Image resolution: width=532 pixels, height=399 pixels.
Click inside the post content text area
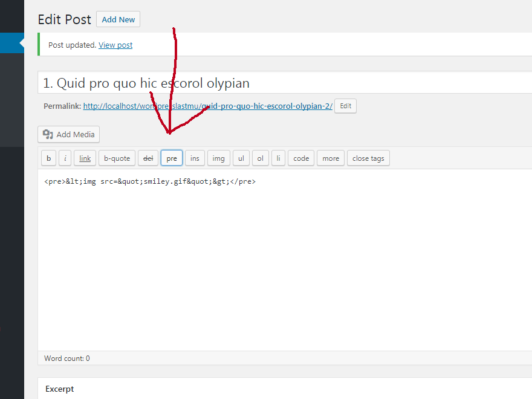[285, 260]
